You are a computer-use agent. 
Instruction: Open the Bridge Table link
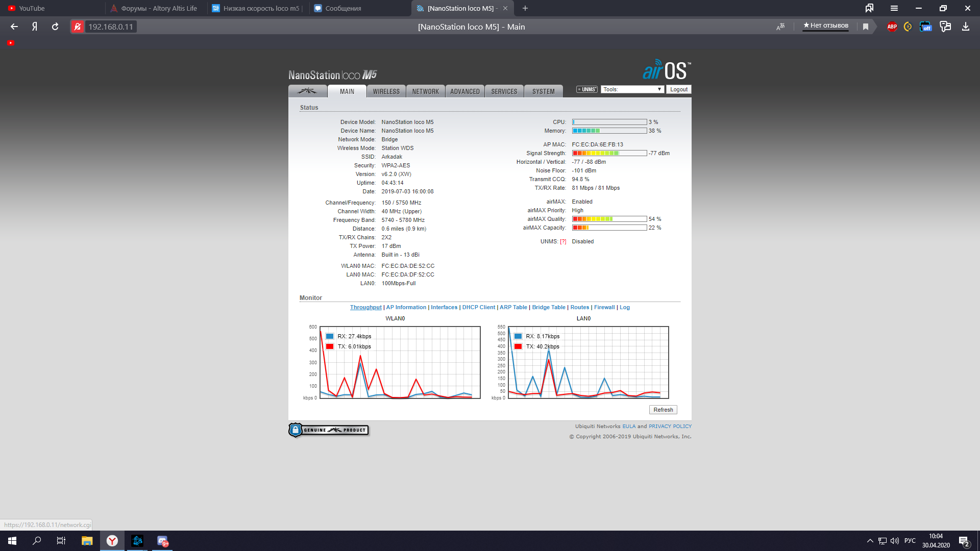549,307
